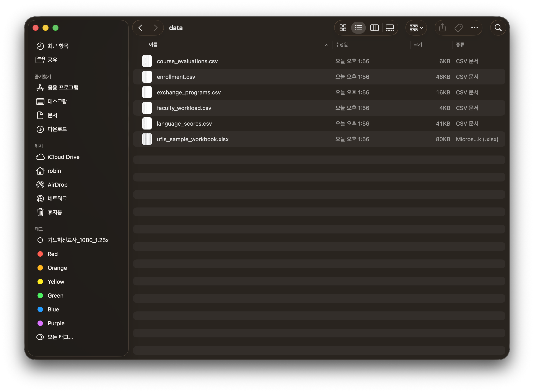Open the more actions ellipsis menu

(x=474, y=28)
